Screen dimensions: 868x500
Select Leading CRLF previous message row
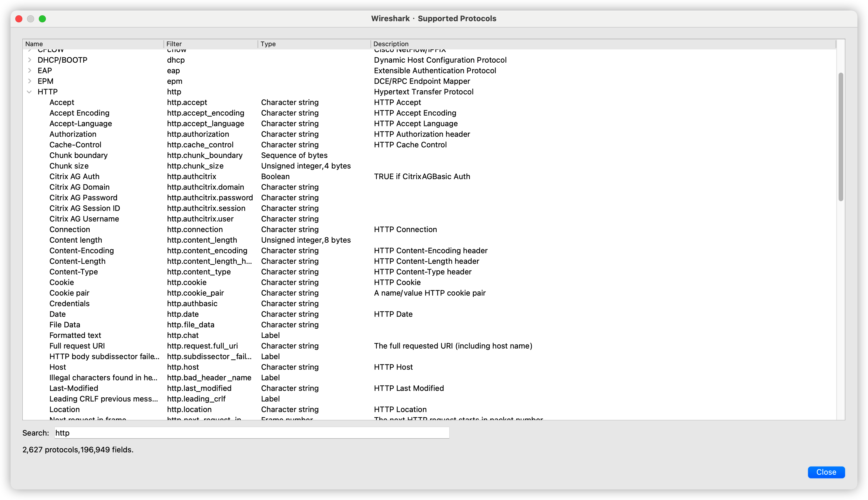(x=429, y=399)
